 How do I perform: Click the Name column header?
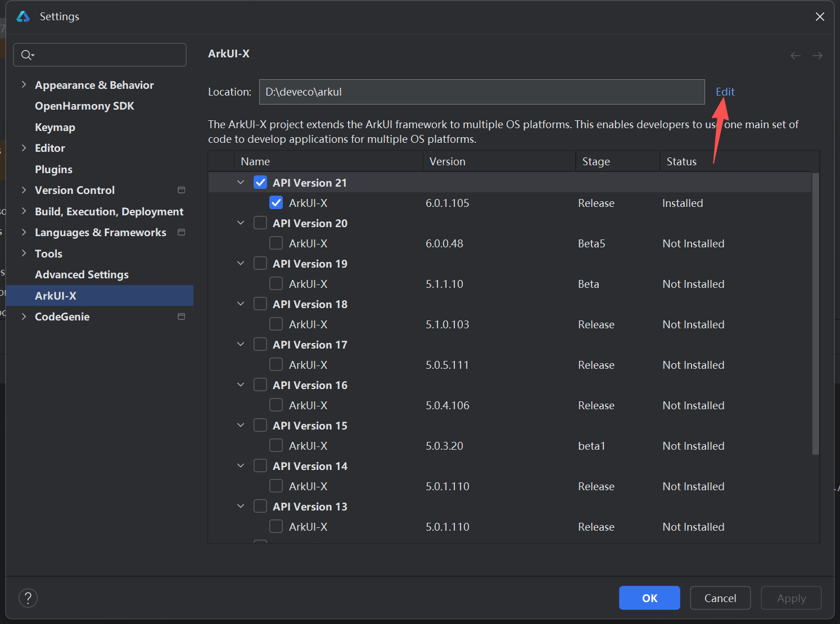[328, 161]
